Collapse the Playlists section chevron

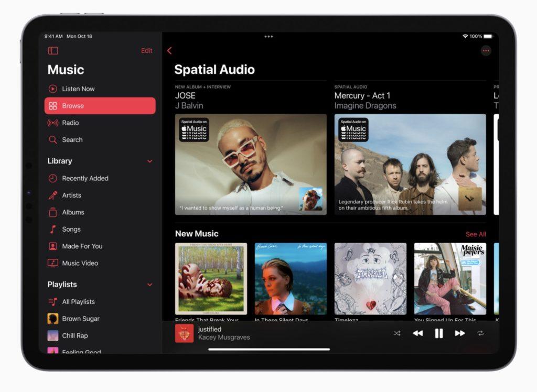pos(149,285)
